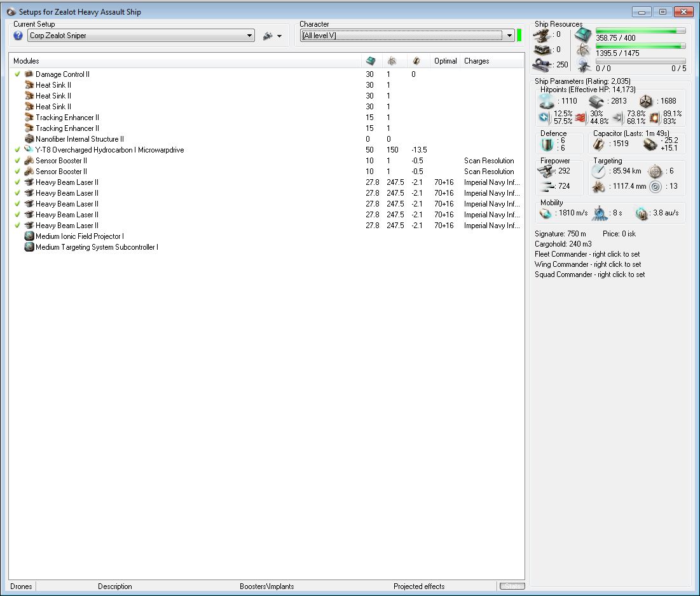The width and height of the screenshot is (700, 596).
Task: Click the green character status indicator
Action: [x=519, y=36]
